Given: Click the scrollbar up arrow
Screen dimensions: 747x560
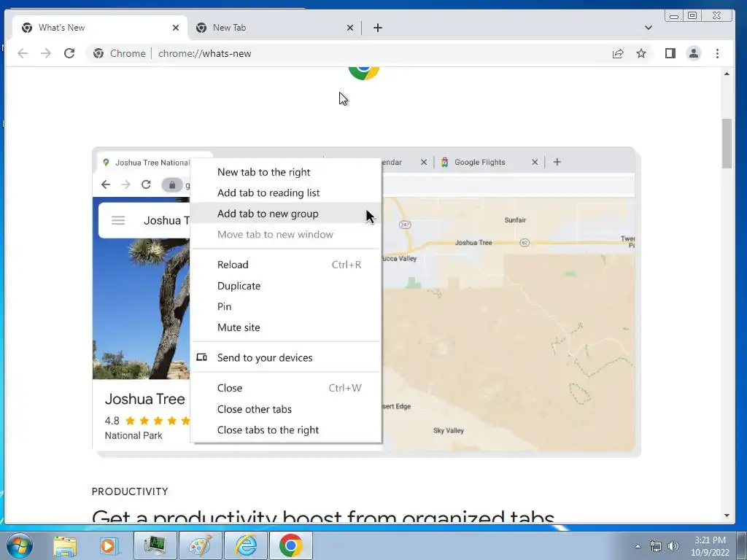Looking at the screenshot, I should (727, 74).
